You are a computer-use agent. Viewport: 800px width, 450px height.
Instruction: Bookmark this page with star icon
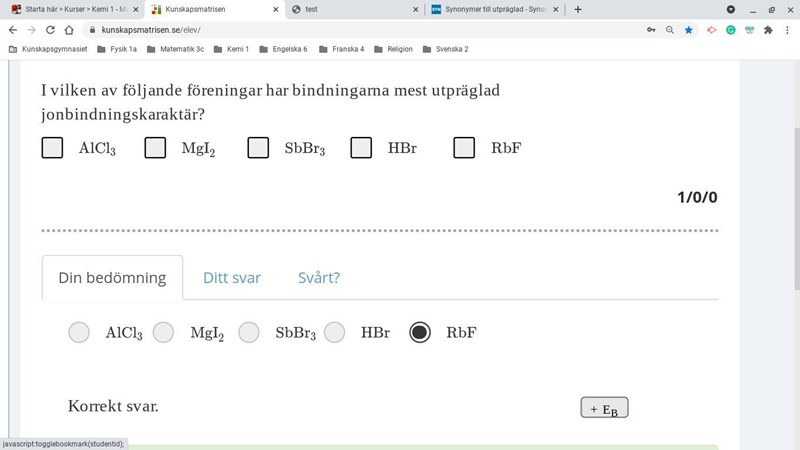pyautogui.click(x=689, y=30)
